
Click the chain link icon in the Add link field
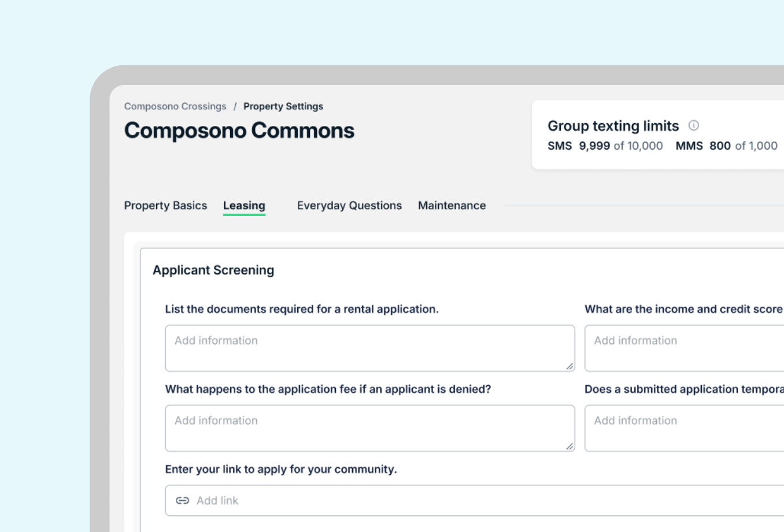182,501
